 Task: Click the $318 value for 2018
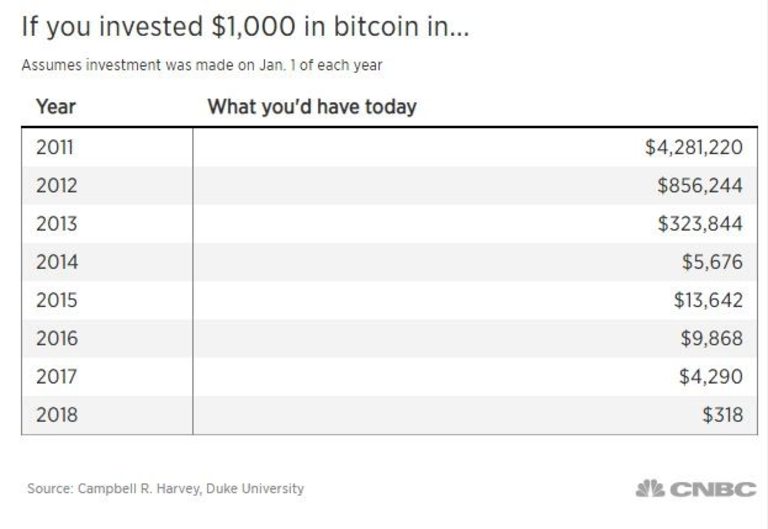(723, 414)
